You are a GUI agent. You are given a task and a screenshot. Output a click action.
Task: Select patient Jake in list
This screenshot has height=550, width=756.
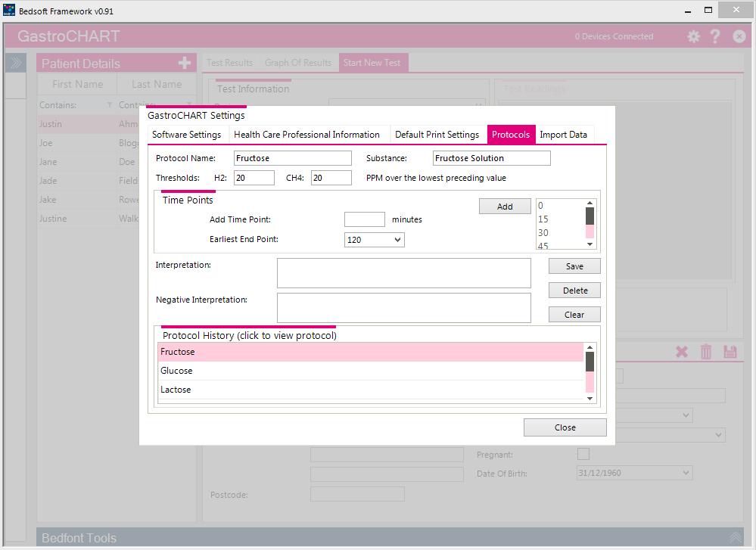pos(89,199)
